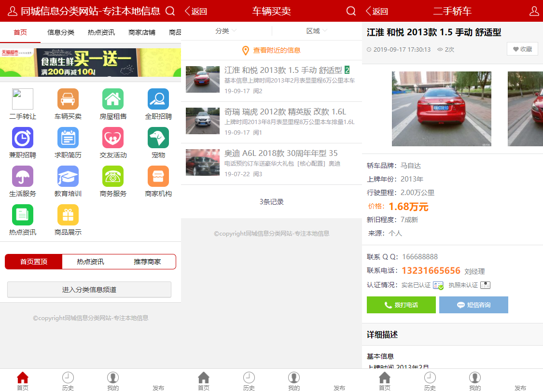The width and height of the screenshot is (543, 392).
Task: Open the 房屋租售 house icon
Action: click(x=113, y=98)
